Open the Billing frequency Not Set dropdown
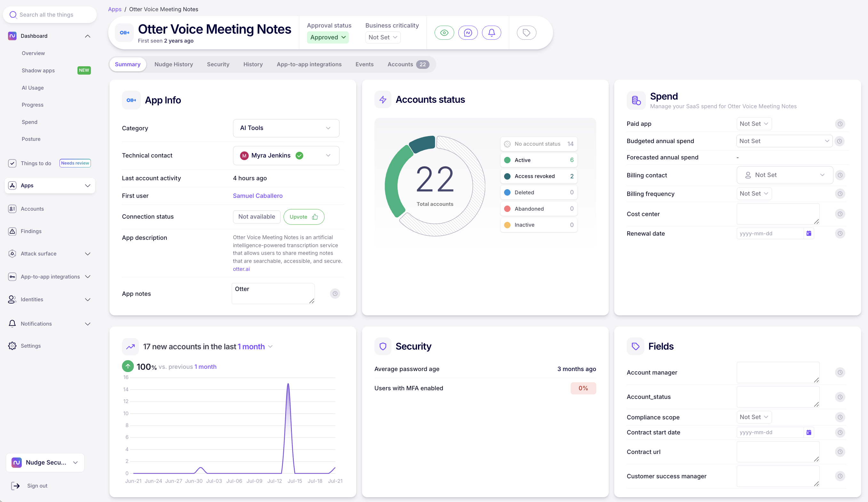 tap(754, 194)
